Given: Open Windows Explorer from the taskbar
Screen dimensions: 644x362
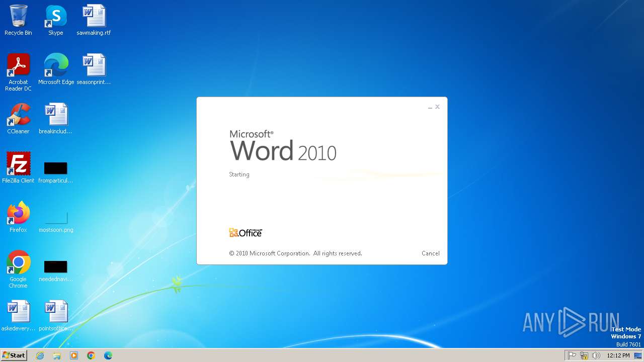Looking at the screenshot, I should pos(57,355).
